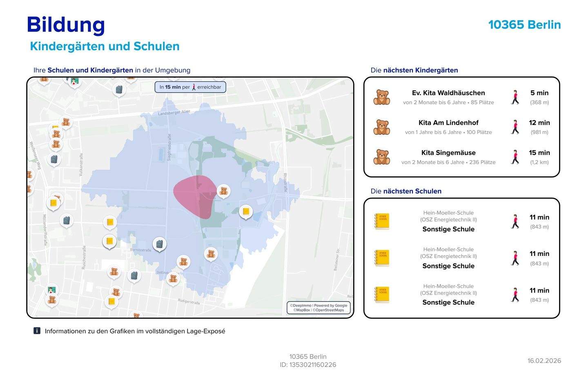Image resolution: width=588 pixels, height=385 pixels.
Task: Click the DeepImmo attribution text
Action: click(300, 305)
